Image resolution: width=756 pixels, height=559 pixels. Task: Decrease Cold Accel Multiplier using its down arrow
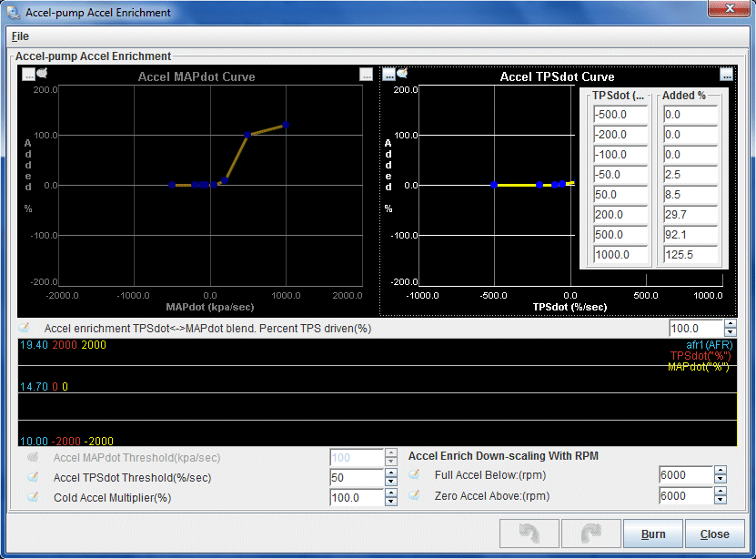[391, 502]
